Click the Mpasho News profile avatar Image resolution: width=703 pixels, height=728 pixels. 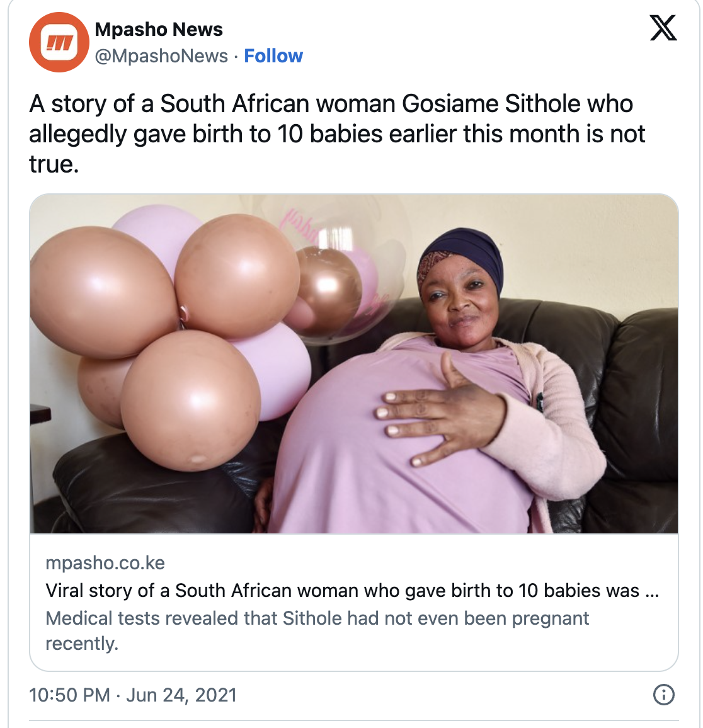(x=59, y=42)
